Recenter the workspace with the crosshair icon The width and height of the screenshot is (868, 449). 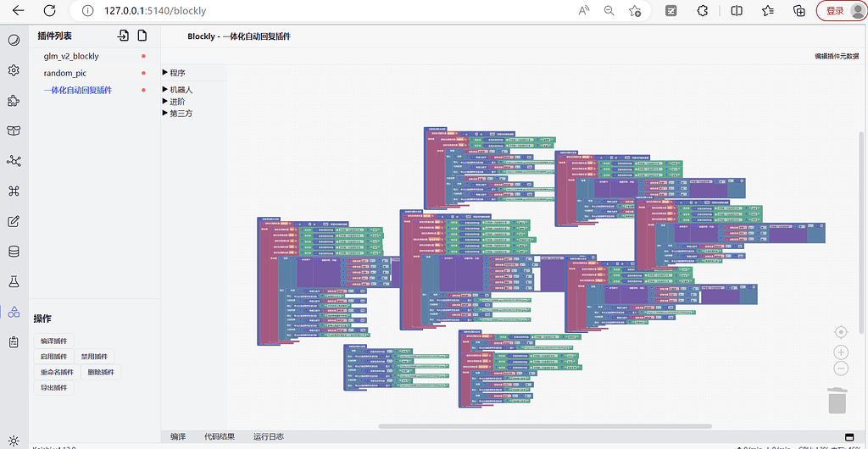click(x=841, y=331)
